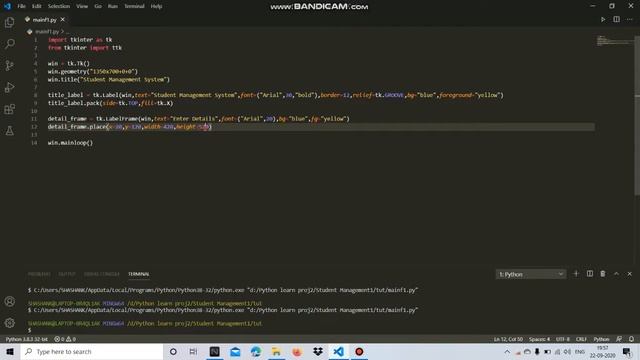Open the Testing flask view
Viewport: 640px width, 360px height.
click(9, 131)
